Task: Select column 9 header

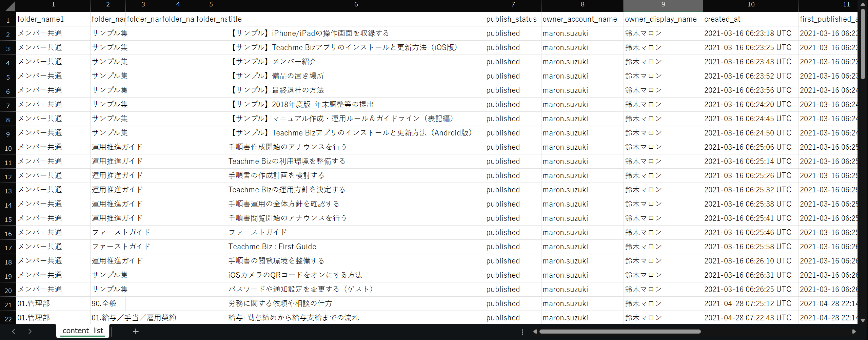Action: click(x=663, y=4)
